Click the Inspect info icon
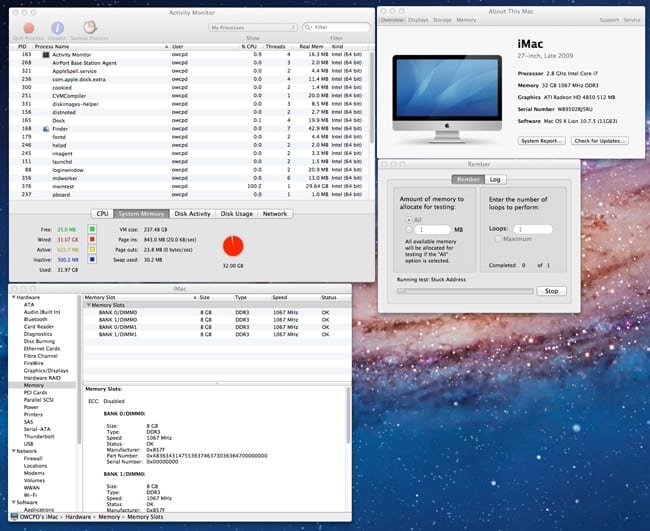 59,28
